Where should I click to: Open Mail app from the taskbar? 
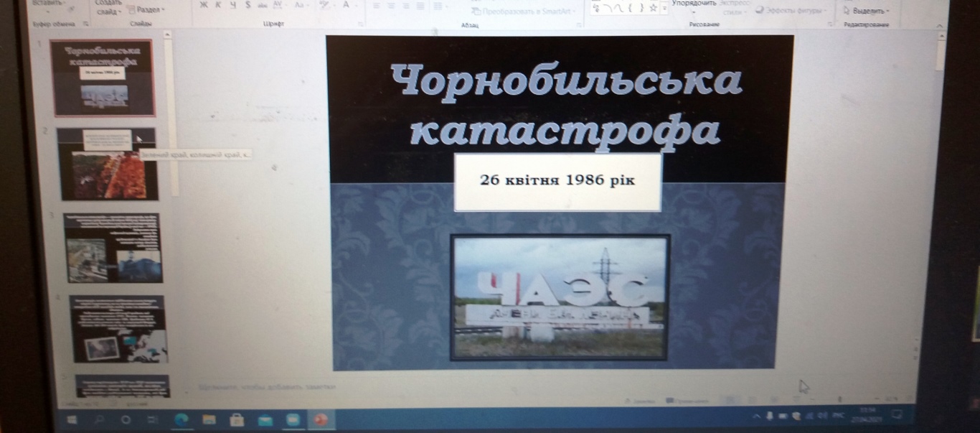(x=265, y=419)
